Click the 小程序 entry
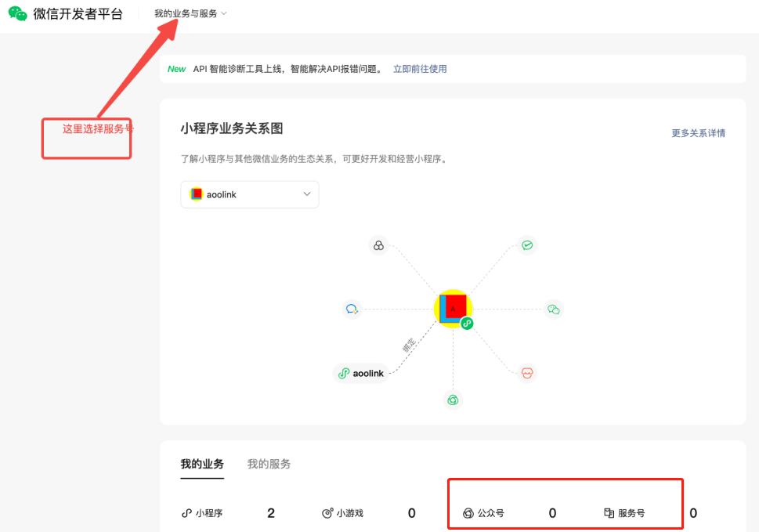Screen dimensions: 759x532 202,513
